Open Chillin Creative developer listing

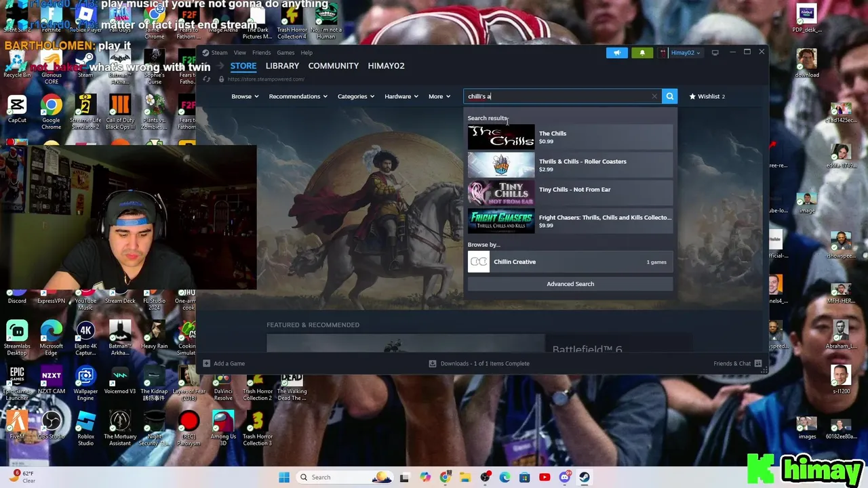pos(570,262)
